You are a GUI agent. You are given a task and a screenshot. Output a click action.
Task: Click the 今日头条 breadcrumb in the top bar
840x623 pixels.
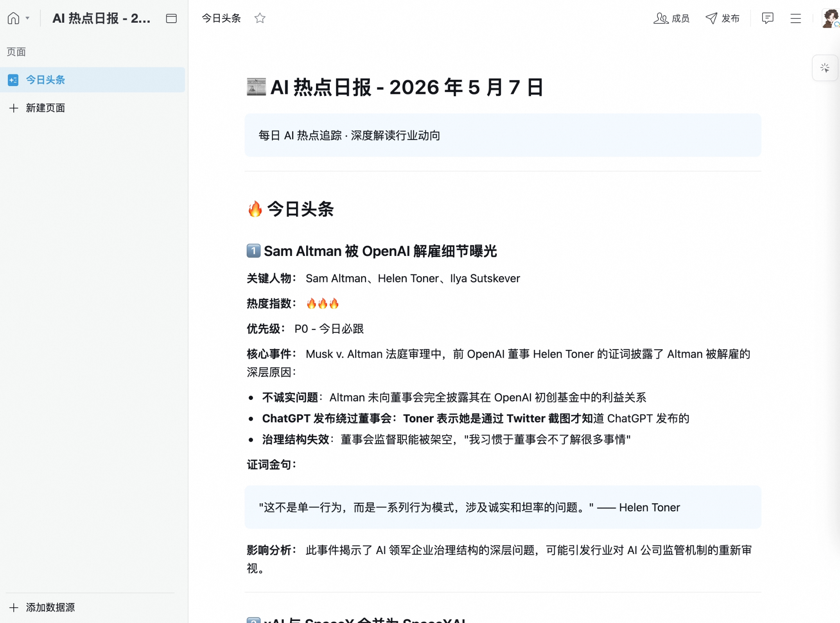(221, 18)
